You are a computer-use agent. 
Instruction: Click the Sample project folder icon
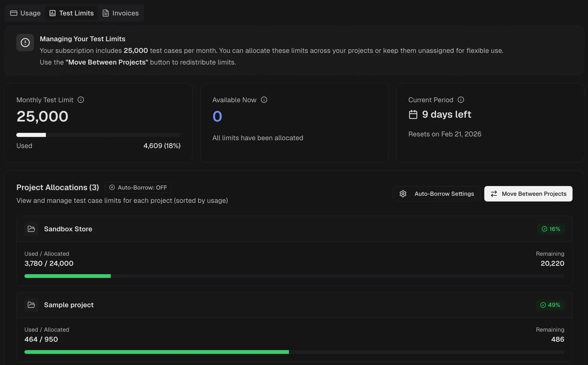[31, 305]
